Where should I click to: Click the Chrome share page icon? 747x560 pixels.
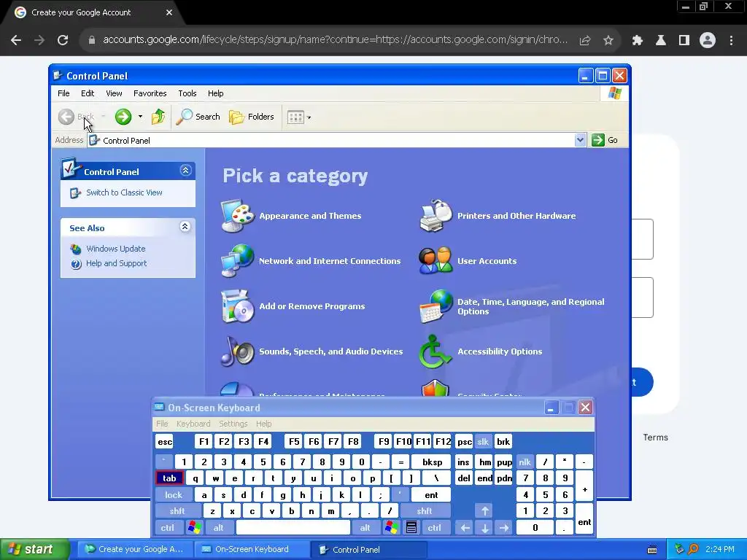click(x=585, y=41)
